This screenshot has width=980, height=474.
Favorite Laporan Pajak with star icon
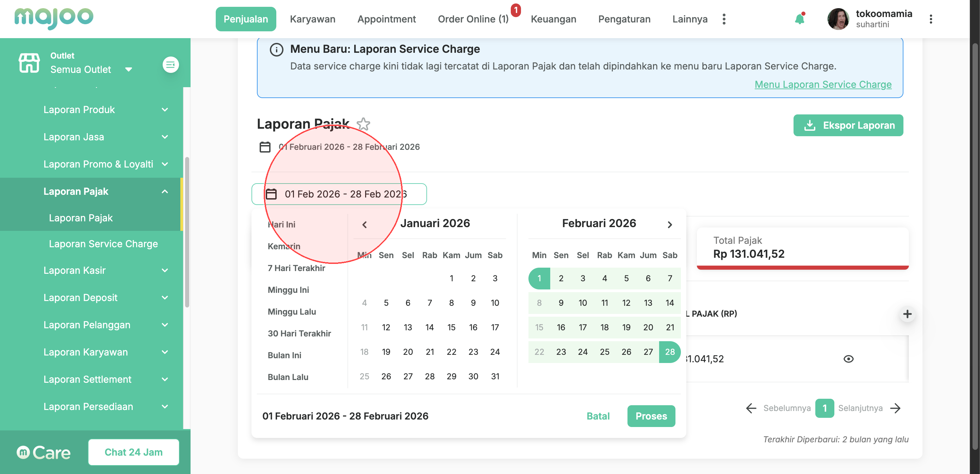click(363, 124)
